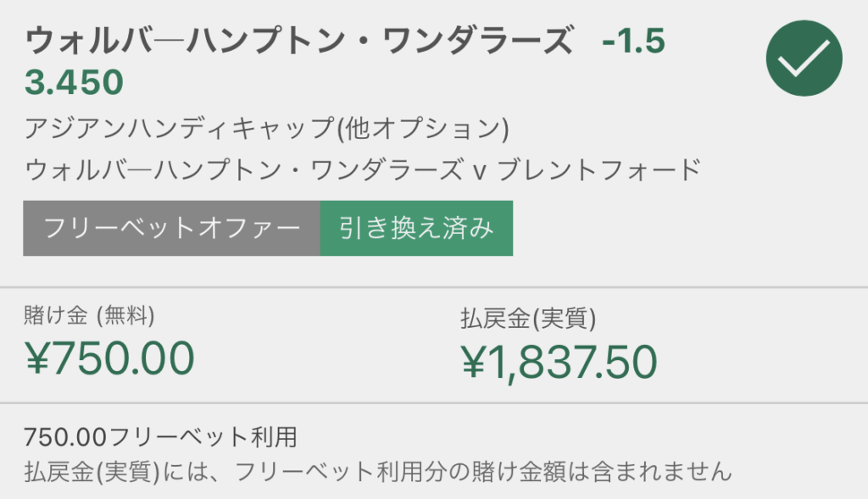The image size is (868, 499).
Task: Click the 750.00フリーベット利用 line
Action: [x=160, y=437]
